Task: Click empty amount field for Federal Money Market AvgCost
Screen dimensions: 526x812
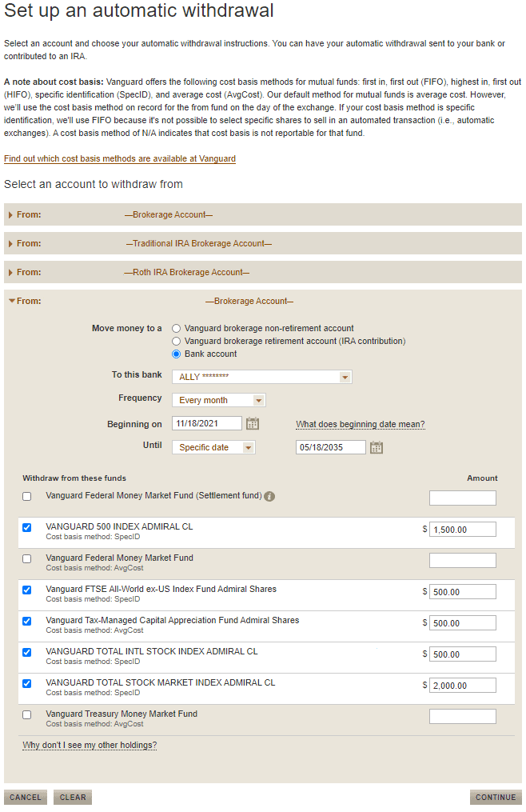Action: pos(462,560)
